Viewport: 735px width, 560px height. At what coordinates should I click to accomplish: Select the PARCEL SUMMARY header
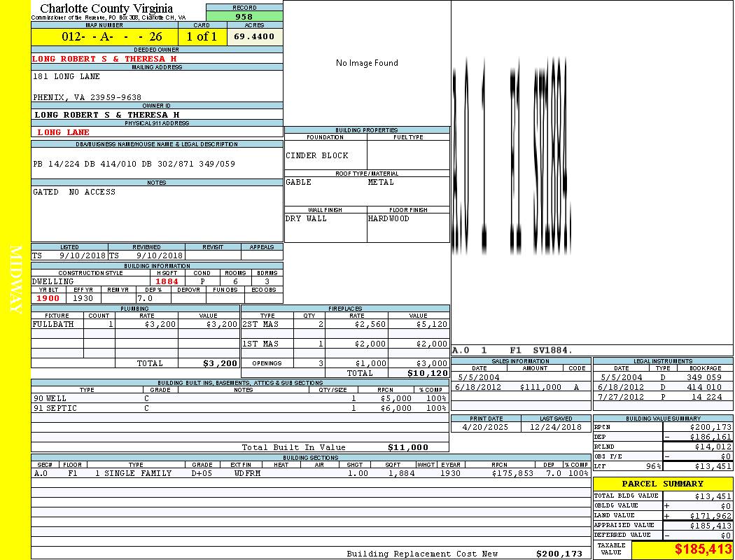662,484
